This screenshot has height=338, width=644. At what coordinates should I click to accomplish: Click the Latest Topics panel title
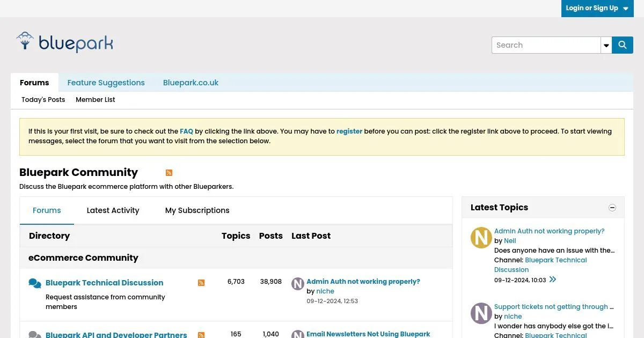[499, 208]
